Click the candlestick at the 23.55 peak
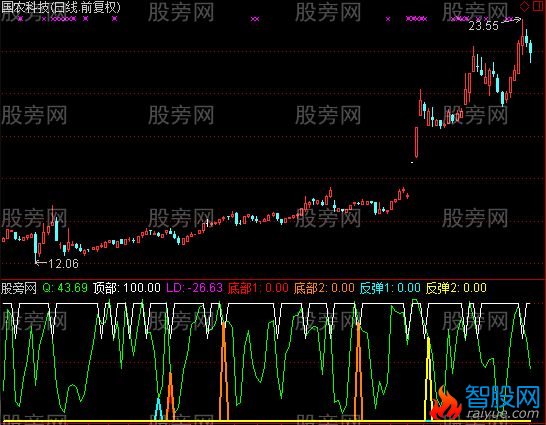This screenshot has width=546, height=425. pyautogui.click(x=522, y=40)
